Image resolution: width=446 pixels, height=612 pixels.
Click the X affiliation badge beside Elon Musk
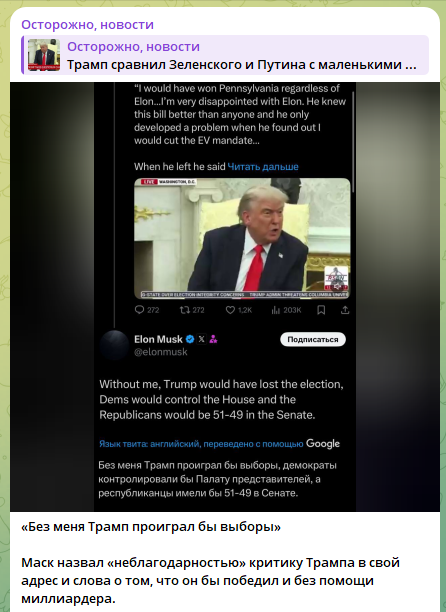click(x=201, y=339)
